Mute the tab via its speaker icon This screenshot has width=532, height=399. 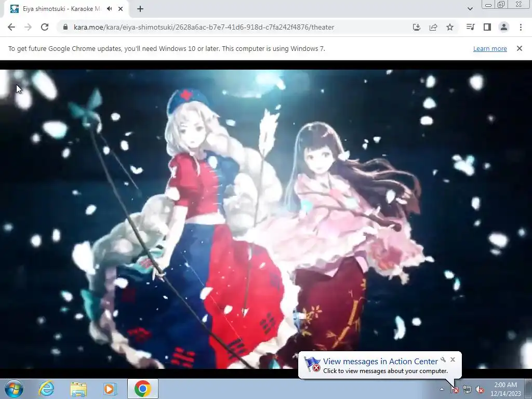click(x=109, y=9)
